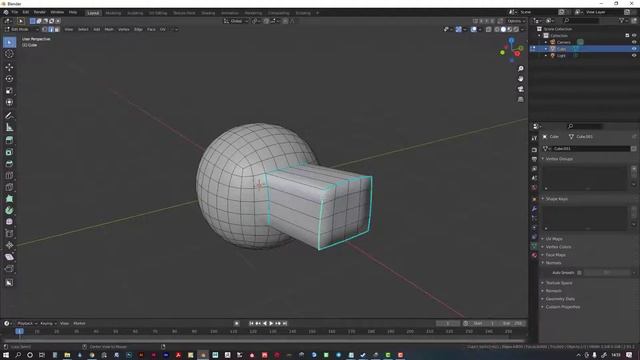Viewport: 640px width, 360px height.
Task: Open the File menu
Action: [15, 12]
